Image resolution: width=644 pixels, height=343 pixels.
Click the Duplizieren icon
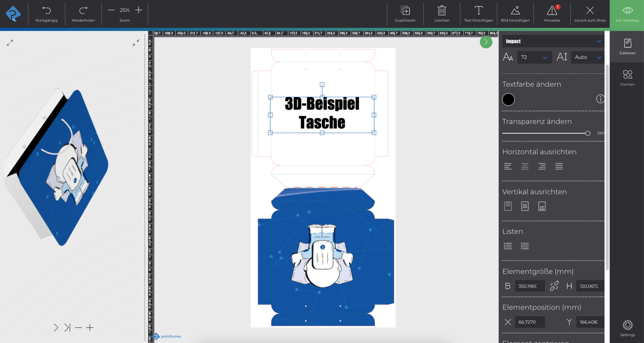point(405,11)
